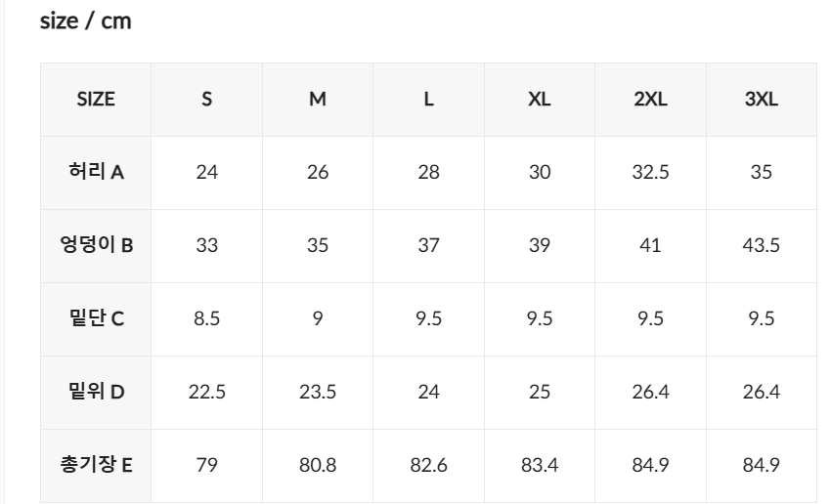Click waist value 24 for size S

click(x=207, y=172)
